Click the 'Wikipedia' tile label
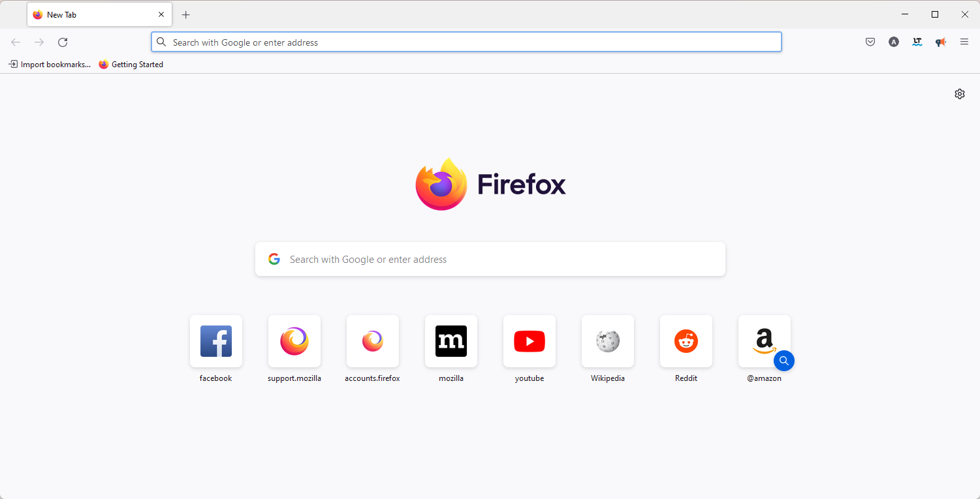The image size is (980, 499). click(x=608, y=378)
